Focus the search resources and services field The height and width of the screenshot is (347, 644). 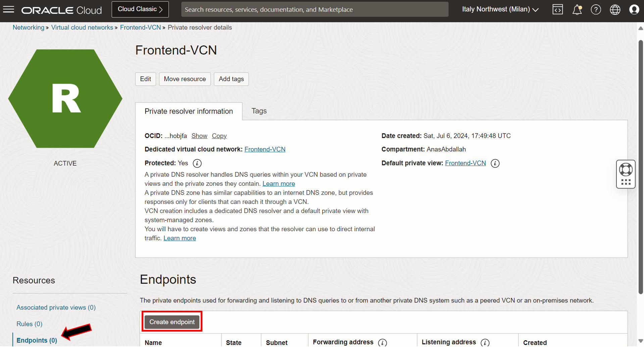point(315,9)
